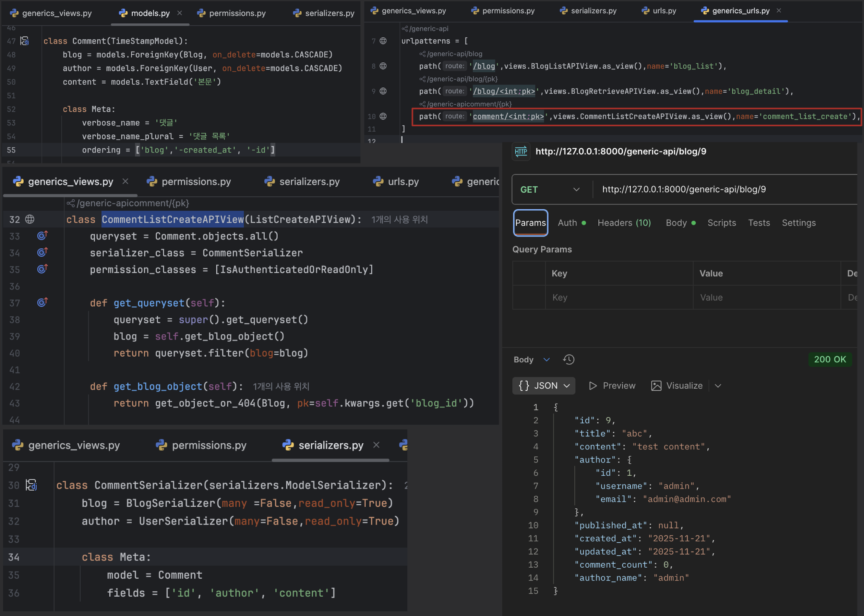Click globe icon beside CommentListCreateAPIView class line
Viewport: 864px width, 616px height.
(29, 219)
